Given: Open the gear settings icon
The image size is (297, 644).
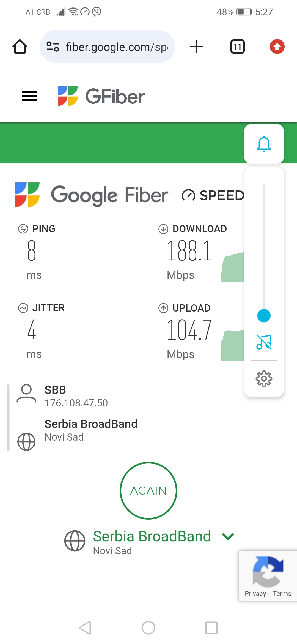Looking at the screenshot, I should [264, 379].
